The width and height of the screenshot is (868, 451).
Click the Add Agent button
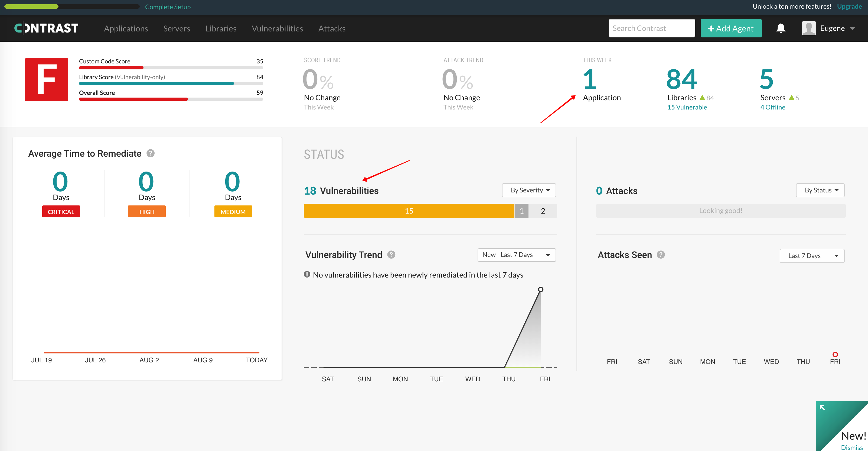point(731,28)
